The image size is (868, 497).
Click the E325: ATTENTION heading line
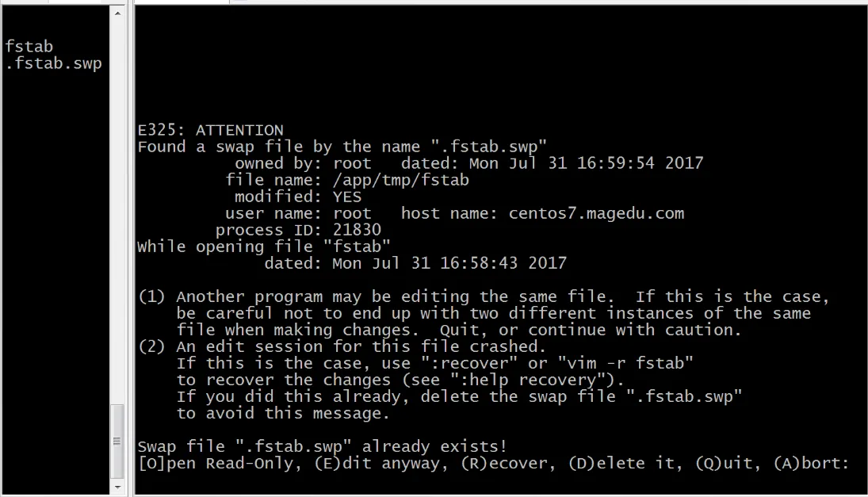pyautogui.click(x=210, y=130)
